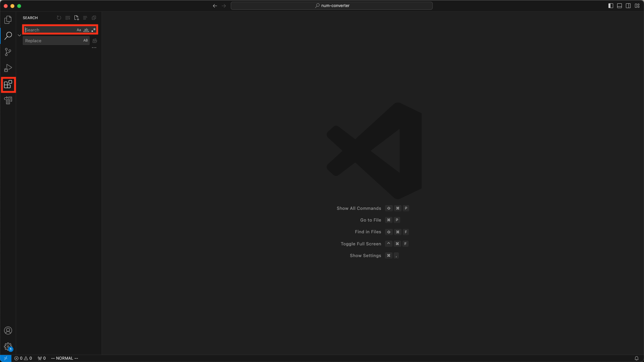
Task: Click the num-converter command center bar
Action: coord(331,6)
